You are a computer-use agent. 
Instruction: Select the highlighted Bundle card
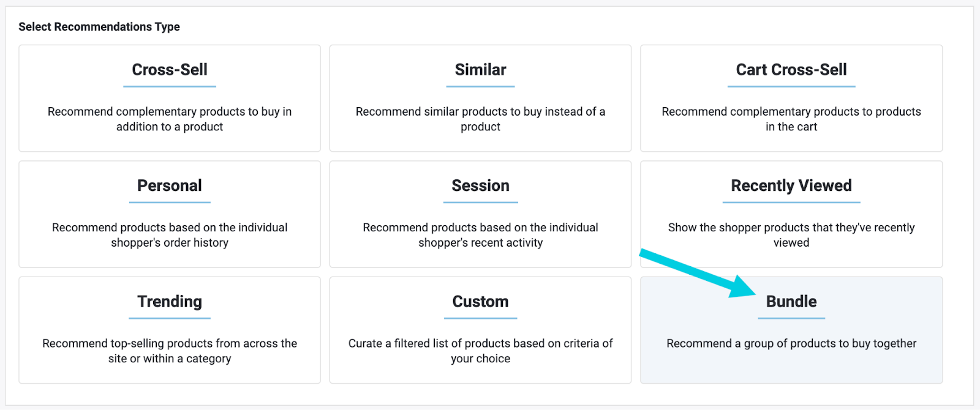coord(791,330)
